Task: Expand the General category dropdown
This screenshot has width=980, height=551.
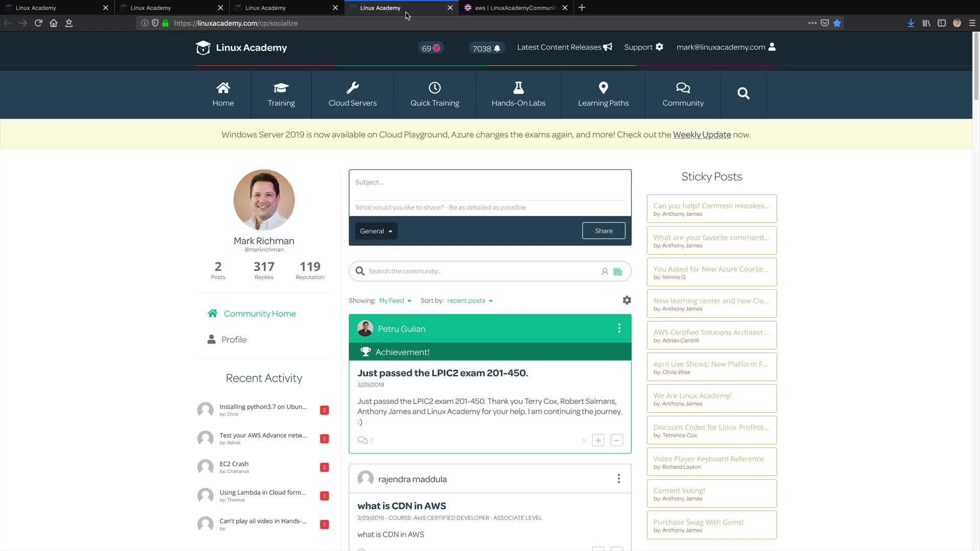Action: tap(376, 231)
